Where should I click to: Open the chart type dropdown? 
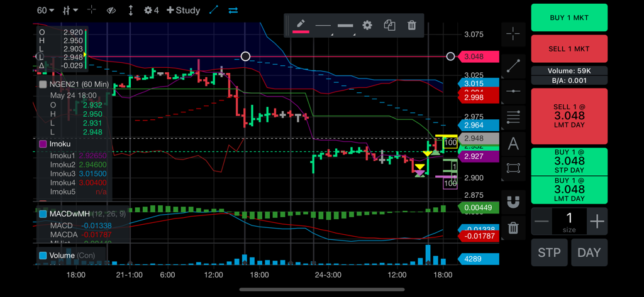point(70,10)
